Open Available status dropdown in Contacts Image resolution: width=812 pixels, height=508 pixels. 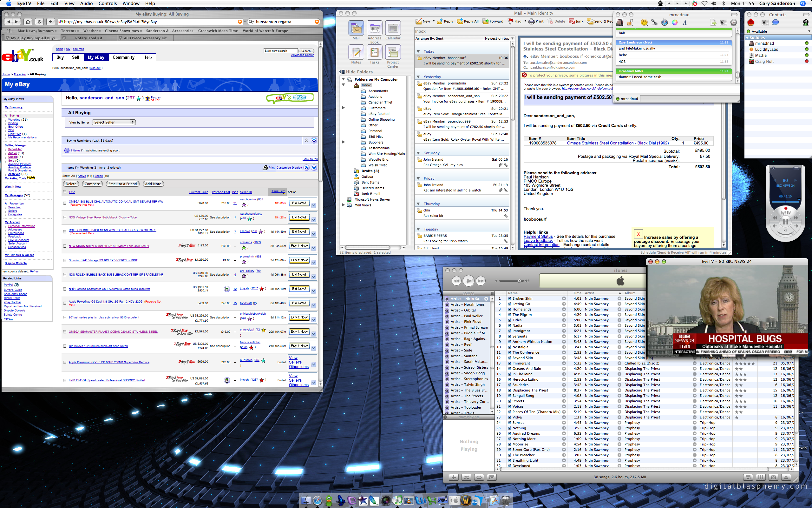(x=778, y=31)
